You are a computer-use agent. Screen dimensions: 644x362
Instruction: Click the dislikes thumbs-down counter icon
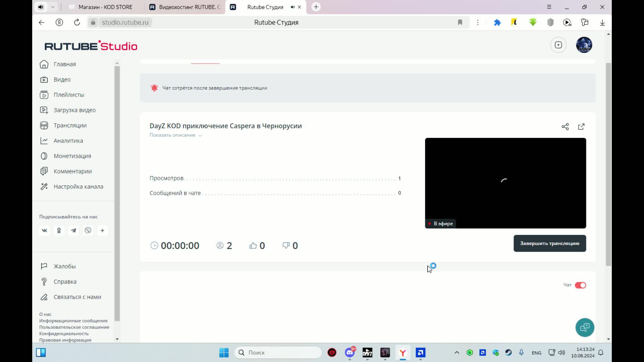286,246
